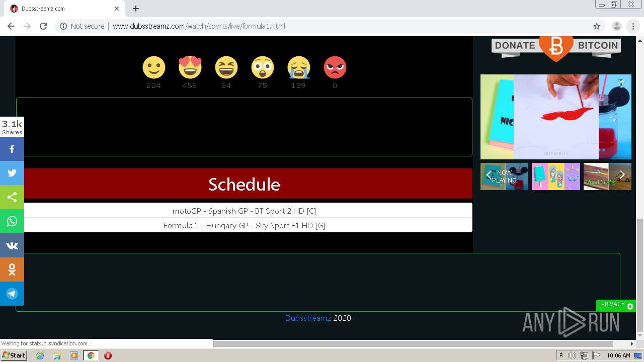The height and width of the screenshot is (362, 644).
Task: Click the crying face reaction emoji
Action: (x=298, y=67)
